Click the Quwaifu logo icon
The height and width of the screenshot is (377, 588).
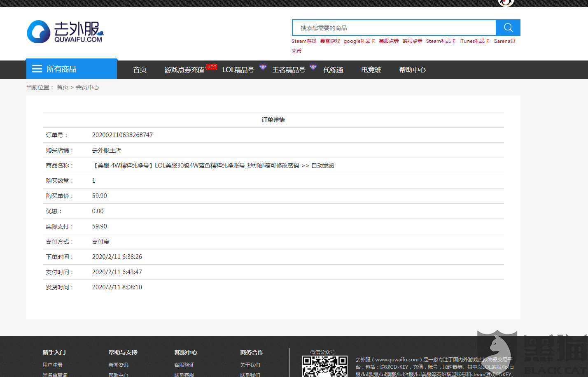click(x=38, y=31)
